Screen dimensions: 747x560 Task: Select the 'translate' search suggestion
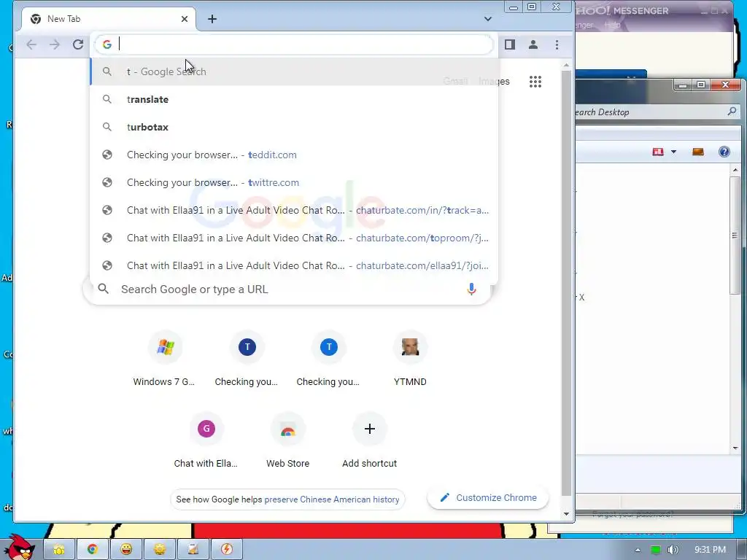point(294,99)
